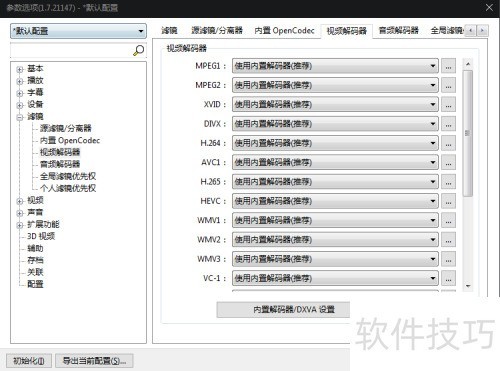Switch to the 音频解码器 tab
500x371 pixels.
tap(399, 31)
